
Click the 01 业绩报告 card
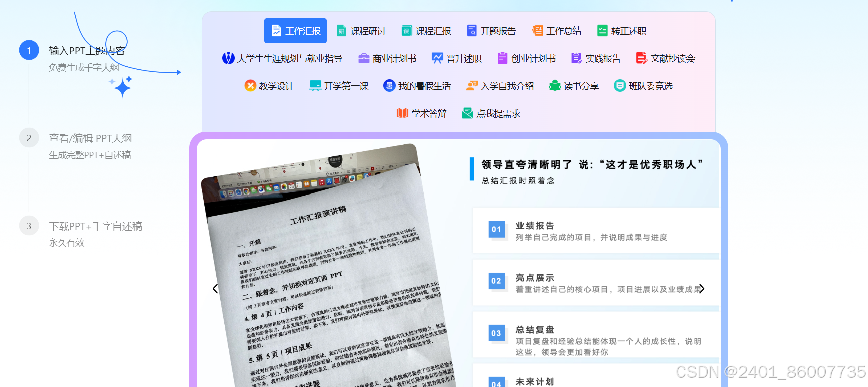coord(596,231)
